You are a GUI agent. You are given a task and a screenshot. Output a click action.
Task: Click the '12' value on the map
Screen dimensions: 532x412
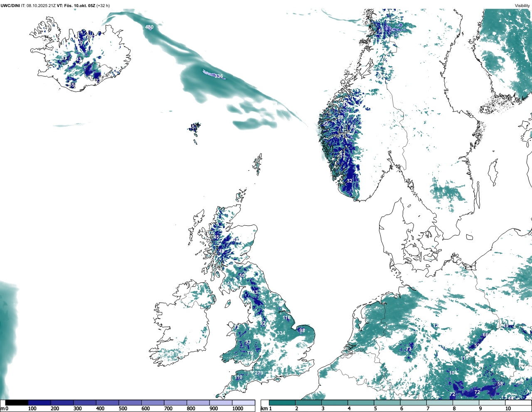click(436, 326)
